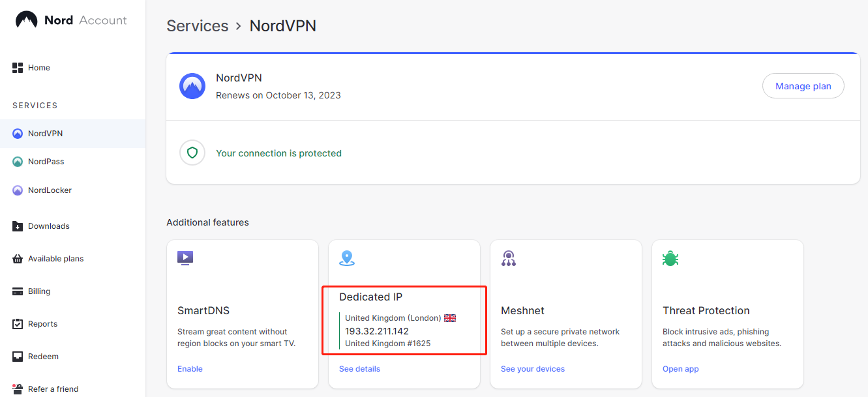Click the United Kingdom flag icon
The width and height of the screenshot is (868, 397).
click(x=450, y=318)
